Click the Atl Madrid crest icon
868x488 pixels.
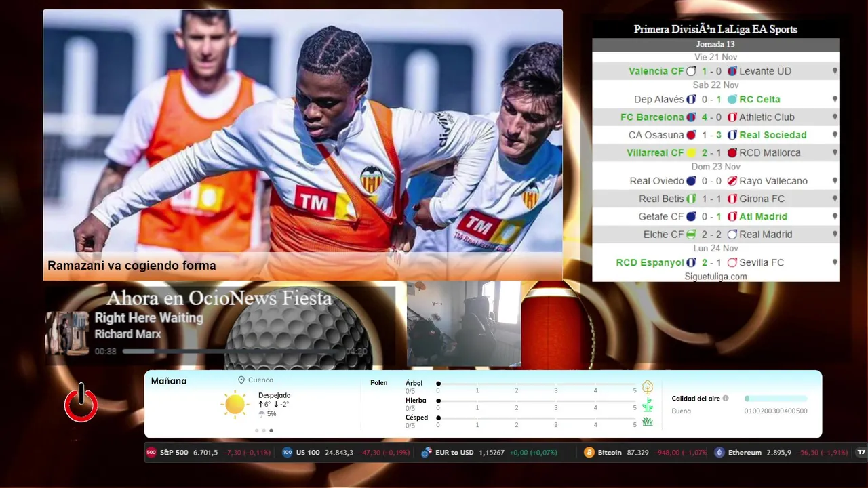732,217
